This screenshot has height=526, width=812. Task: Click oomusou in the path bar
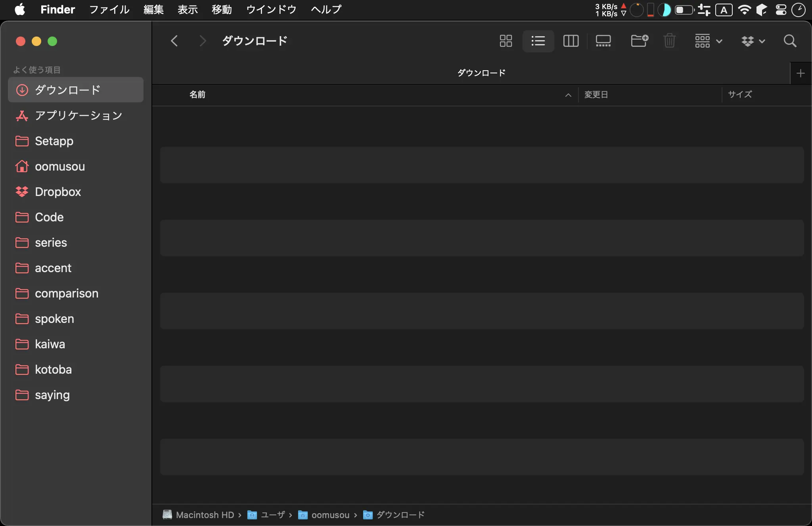324,515
